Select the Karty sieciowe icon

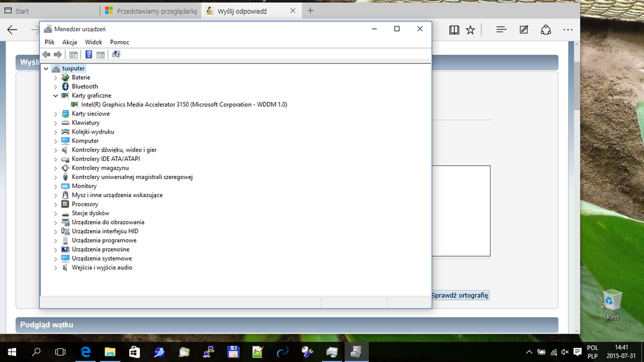65,113
